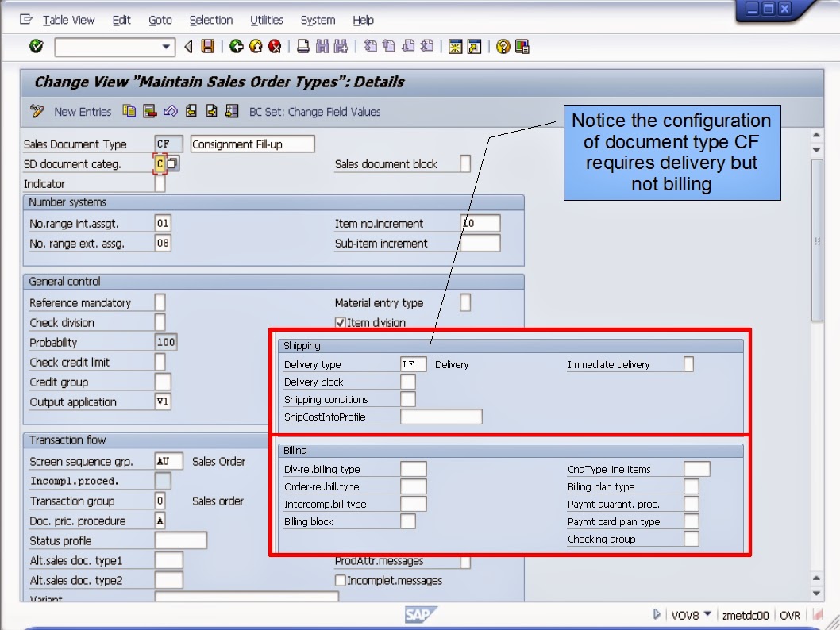840x630 pixels.
Task: Click the OVR insert mode indicator
Action: pyautogui.click(x=790, y=616)
